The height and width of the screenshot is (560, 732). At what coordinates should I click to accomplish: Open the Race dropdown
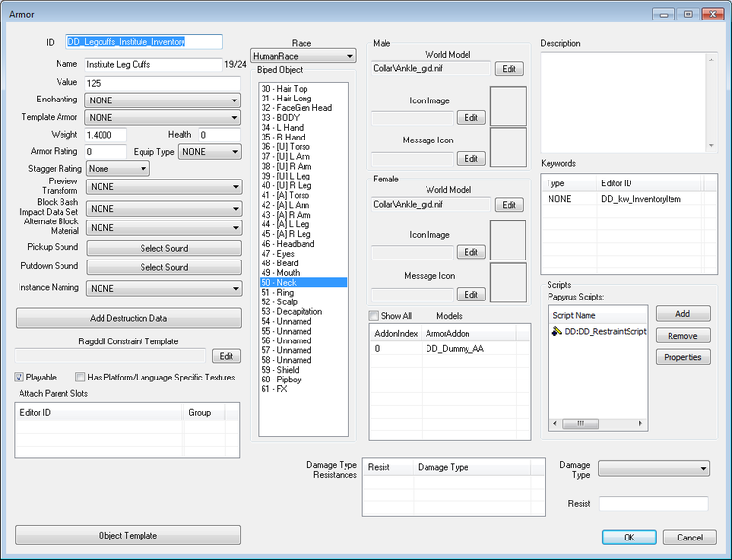pyautogui.click(x=304, y=56)
